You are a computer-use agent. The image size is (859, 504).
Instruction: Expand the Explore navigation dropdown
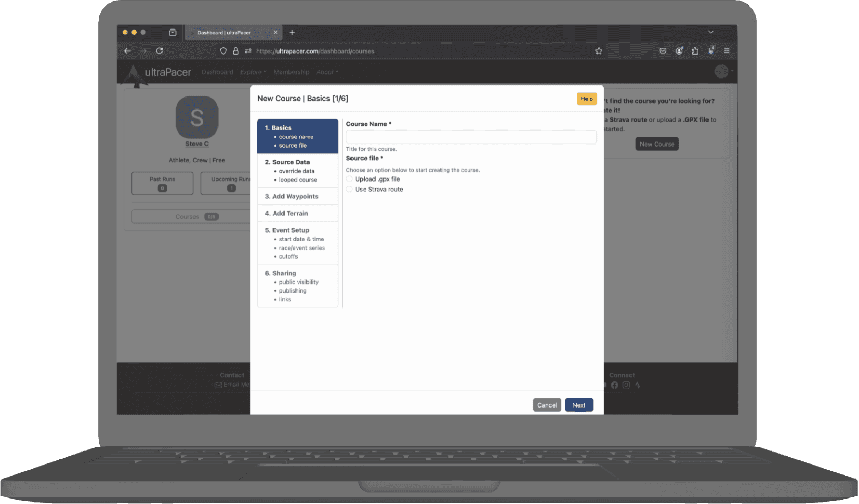(253, 72)
